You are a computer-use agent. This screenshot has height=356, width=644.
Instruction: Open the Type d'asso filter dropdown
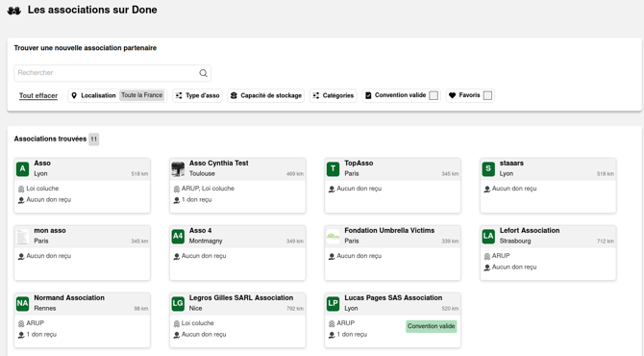click(198, 95)
